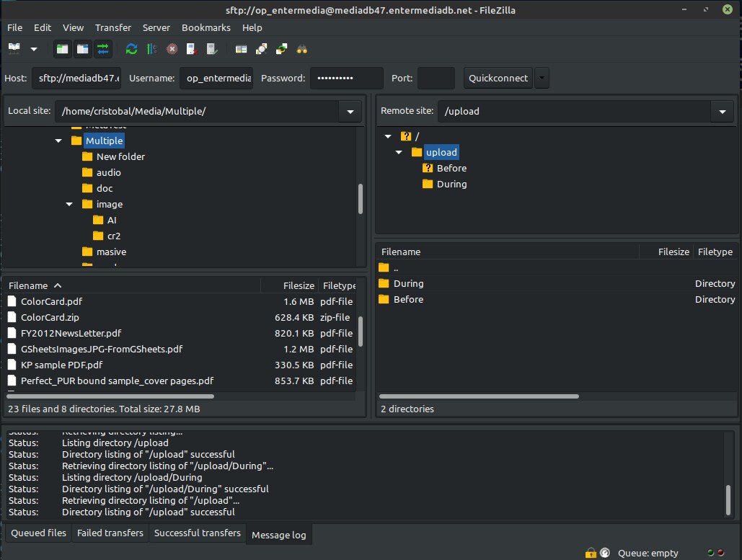
Task: Click the Quickconnect button
Action: point(498,78)
